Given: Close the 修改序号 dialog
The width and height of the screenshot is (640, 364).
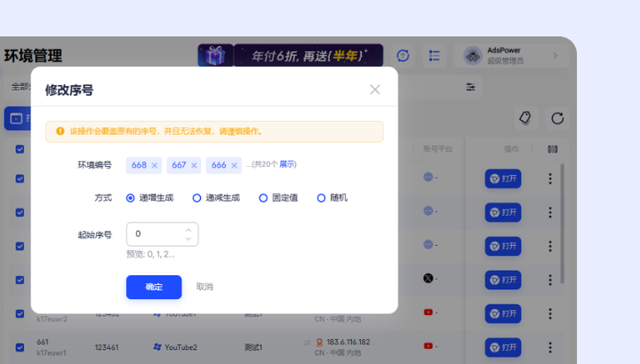Looking at the screenshot, I should coord(375,90).
